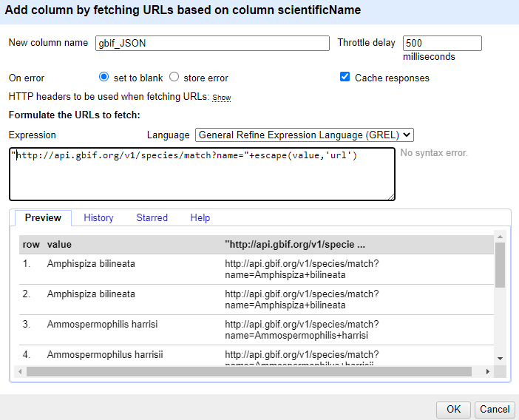
Task: Click the 'value' column header
Action: pos(59,245)
